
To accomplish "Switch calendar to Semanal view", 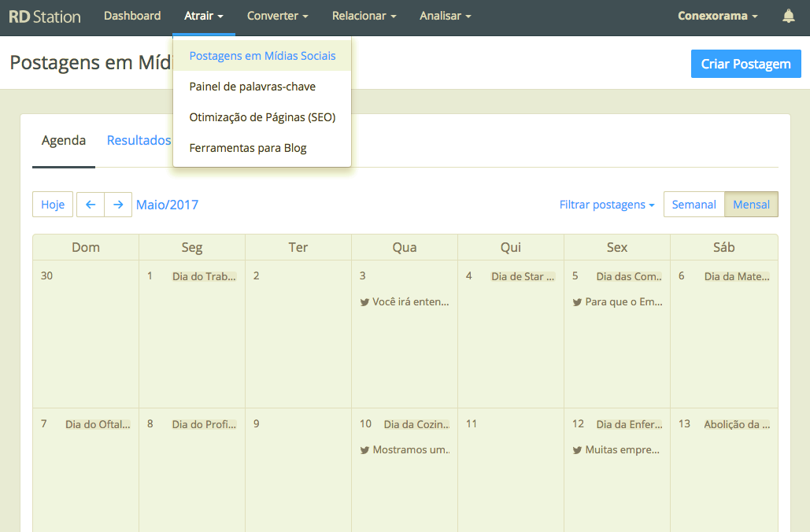I will click(x=693, y=205).
